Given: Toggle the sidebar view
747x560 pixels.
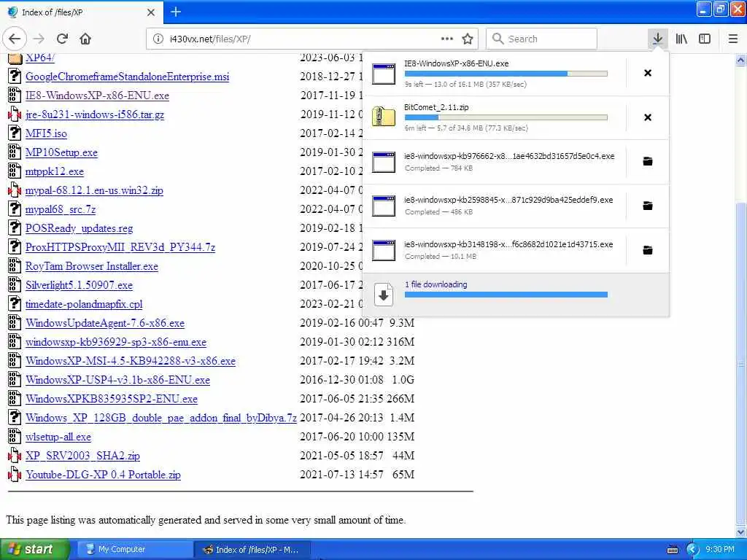Looking at the screenshot, I should (705, 39).
